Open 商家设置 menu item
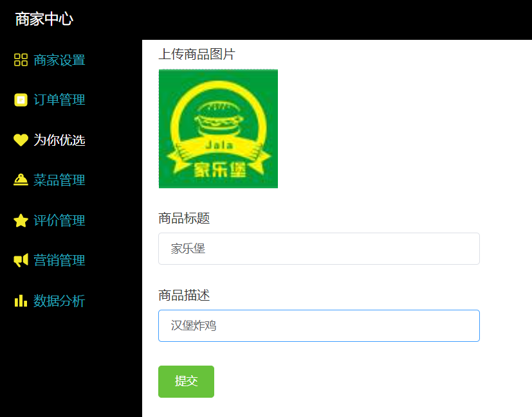Screen dimensions: 532x417 pyautogui.click(x=59, y=60)
